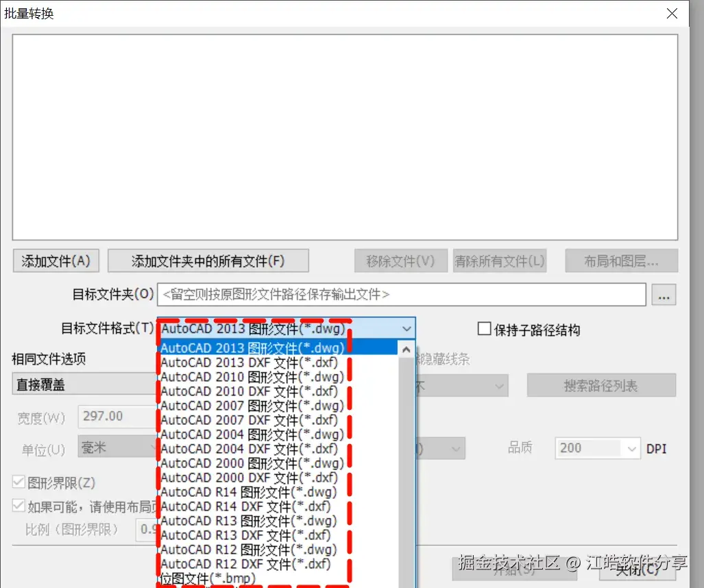Toggle the 如果可能，请使用布局 checkbox
This screenshot has height=588, width=704.
19,506
